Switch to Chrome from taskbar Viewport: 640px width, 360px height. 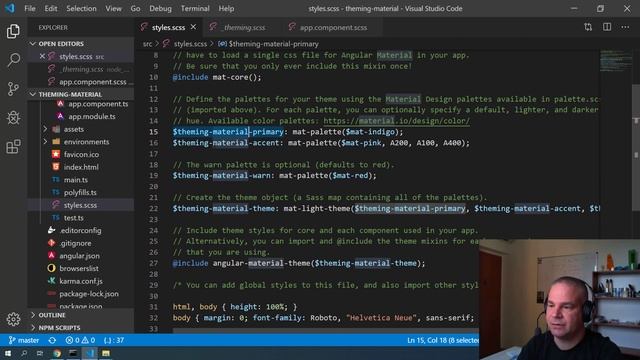(x=57, y=353)
